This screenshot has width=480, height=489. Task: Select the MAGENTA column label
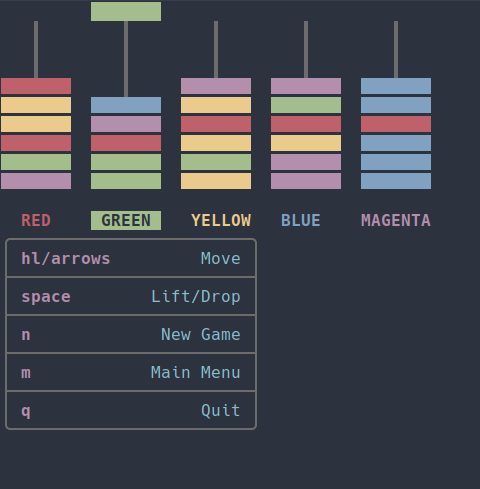pos(396,220)
